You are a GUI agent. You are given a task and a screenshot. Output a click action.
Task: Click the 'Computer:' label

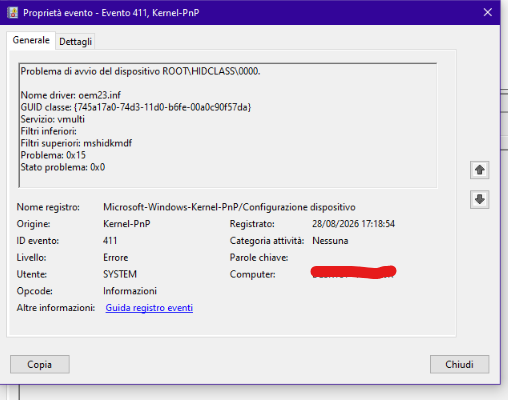pyautogui.click(x=253, y=274)
